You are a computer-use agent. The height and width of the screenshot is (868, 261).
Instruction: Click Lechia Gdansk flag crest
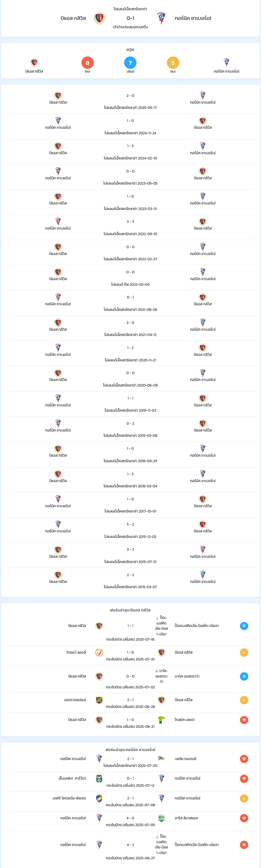pos(161,759)
